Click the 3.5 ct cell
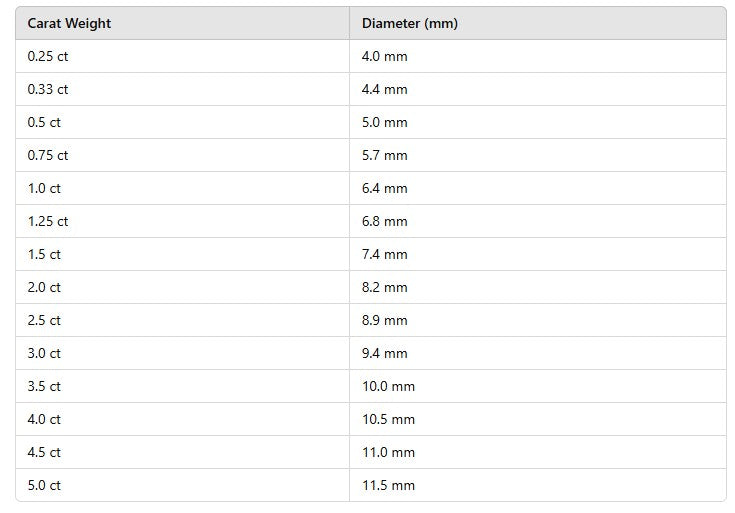Viewport: 735px width, 513px height. tap(182, 386)
